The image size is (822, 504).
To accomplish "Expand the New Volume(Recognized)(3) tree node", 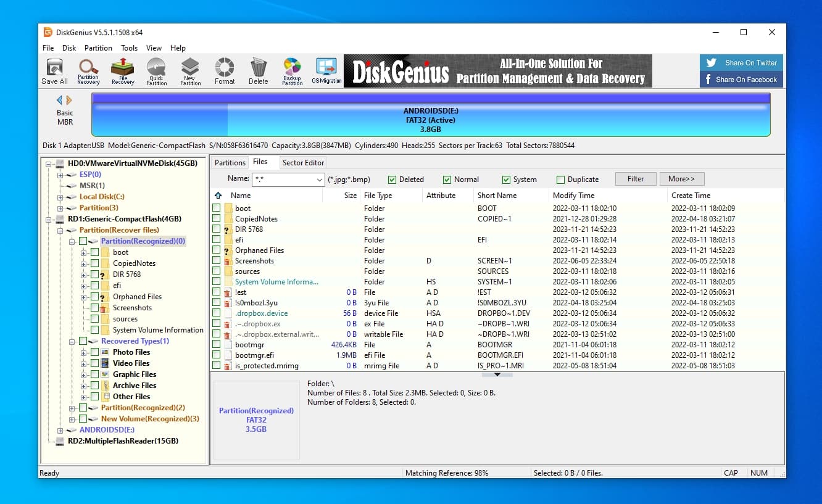I will (x=72, y=419).
